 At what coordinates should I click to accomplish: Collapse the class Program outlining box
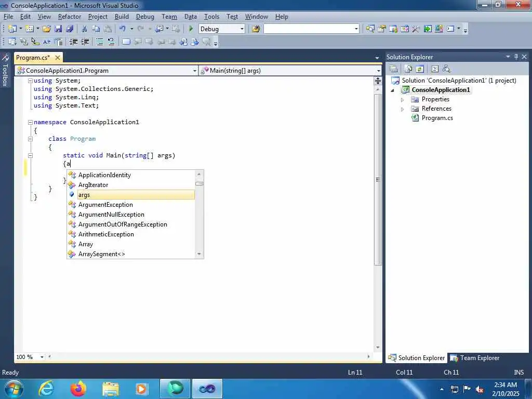pyautogui.click(x=30, y=139)
